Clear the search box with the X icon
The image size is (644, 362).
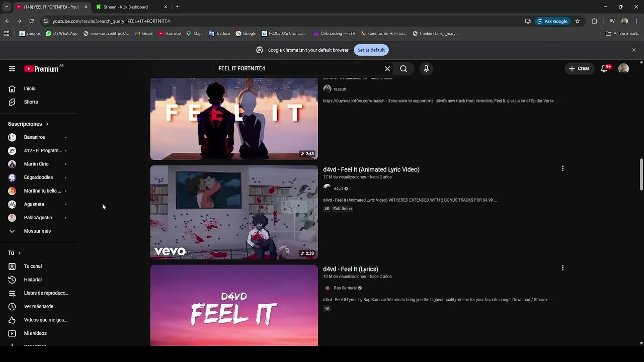387,69
